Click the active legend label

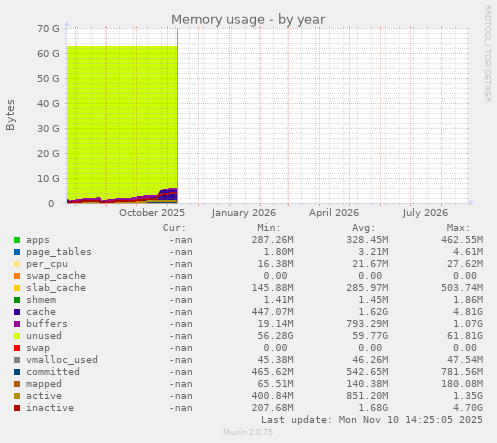(44, 396)
